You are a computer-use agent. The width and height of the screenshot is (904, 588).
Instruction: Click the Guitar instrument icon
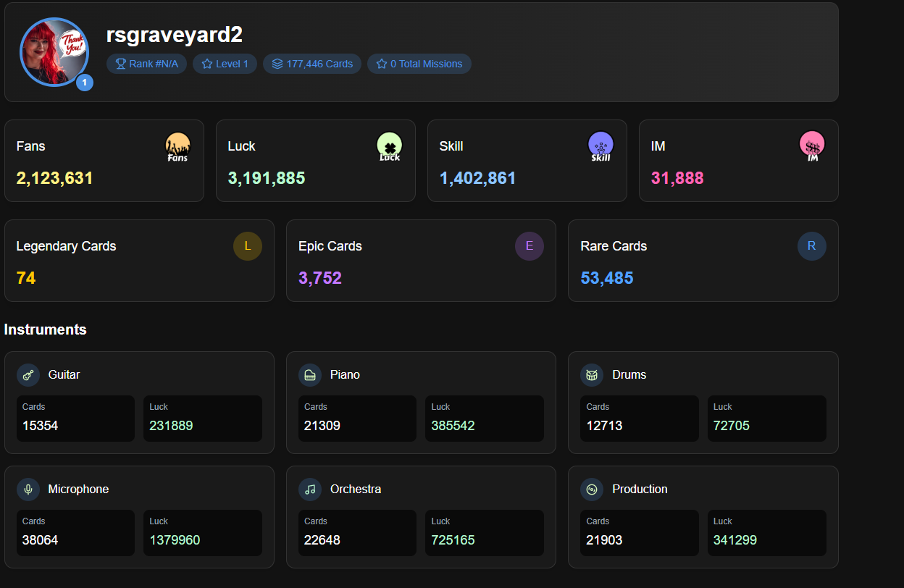click(28, 375)
